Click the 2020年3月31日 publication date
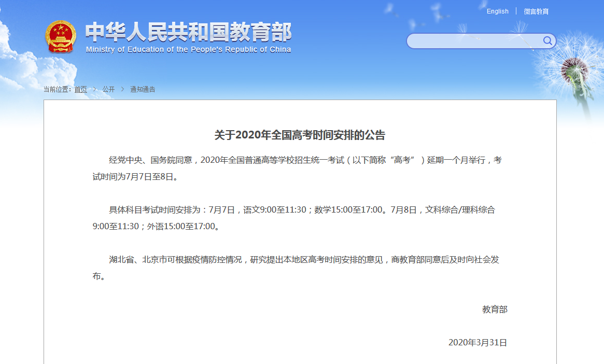The width and height of the screenshot is (604, 364). coord(477,342)
